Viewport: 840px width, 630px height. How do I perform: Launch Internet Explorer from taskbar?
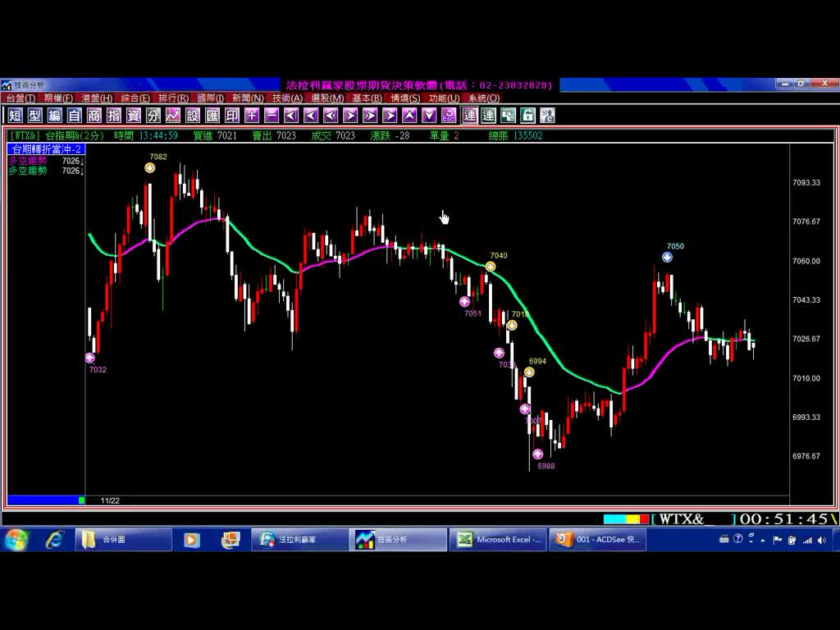55,540
